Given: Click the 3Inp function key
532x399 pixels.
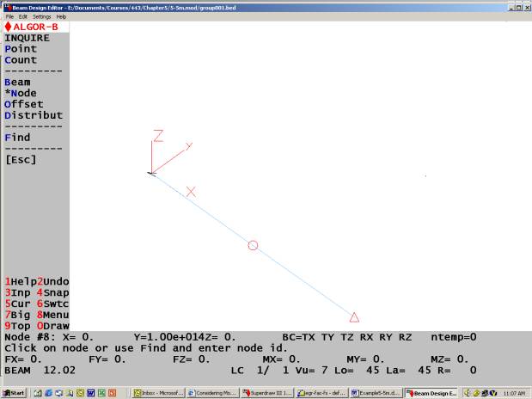Looking at the screenshot, I should 17,292.
